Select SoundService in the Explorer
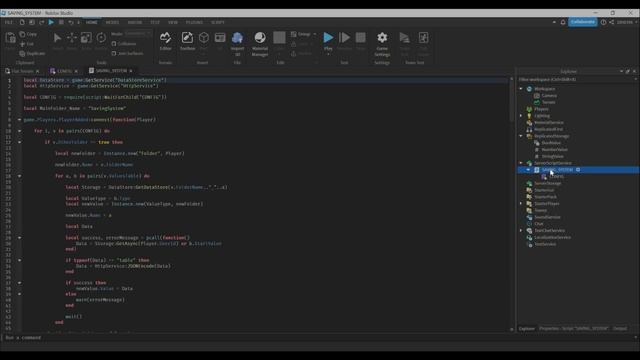 click(x=547, y=217)
